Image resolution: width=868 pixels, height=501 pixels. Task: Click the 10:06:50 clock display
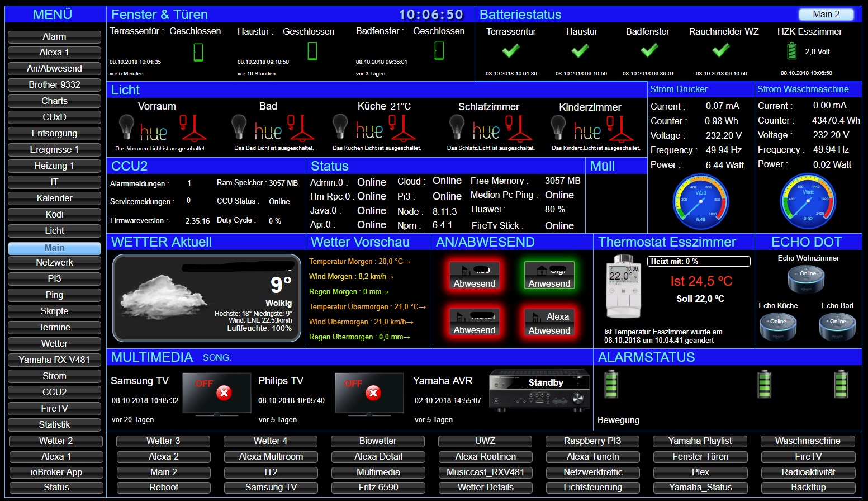(431, 15)
